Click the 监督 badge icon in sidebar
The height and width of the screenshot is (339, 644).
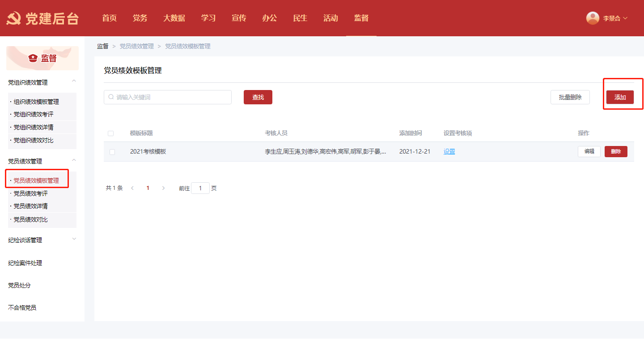[33, 58]
